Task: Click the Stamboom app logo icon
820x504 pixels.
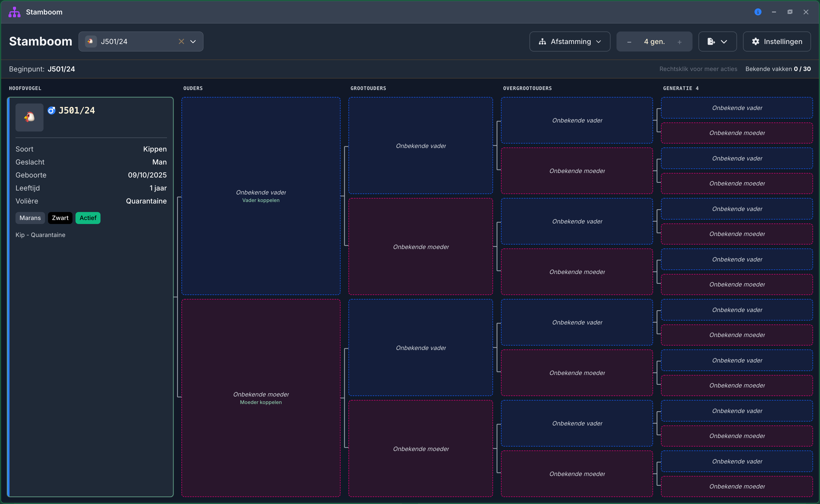Action: click(14, 12)
